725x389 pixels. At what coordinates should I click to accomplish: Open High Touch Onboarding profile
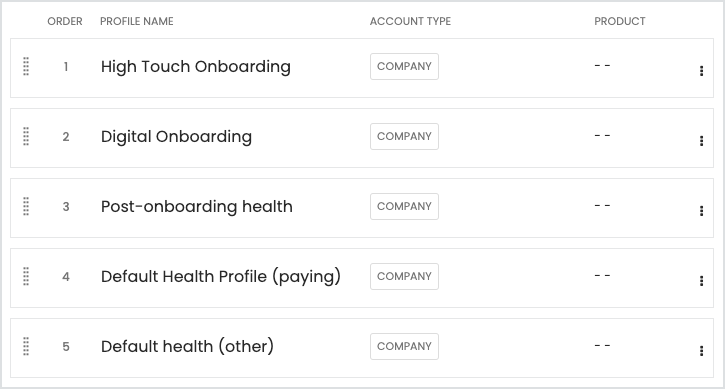[x=196, y=67]
